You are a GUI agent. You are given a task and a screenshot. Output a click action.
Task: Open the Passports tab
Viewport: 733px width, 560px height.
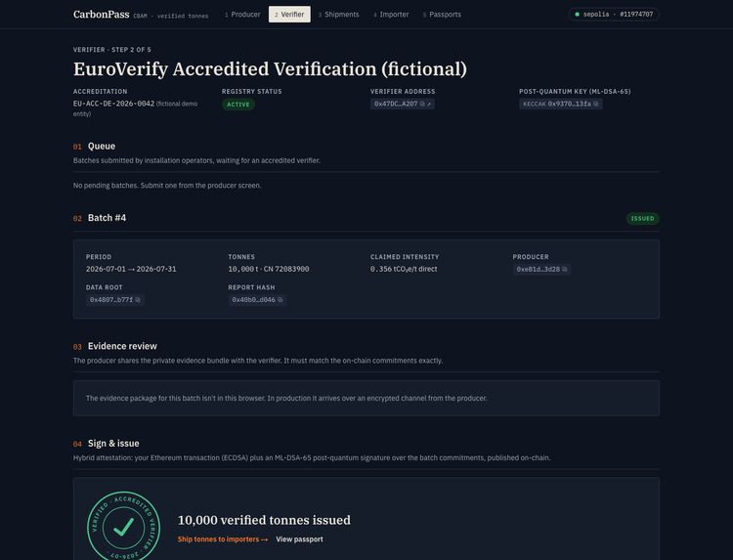(x=442, y=15)
